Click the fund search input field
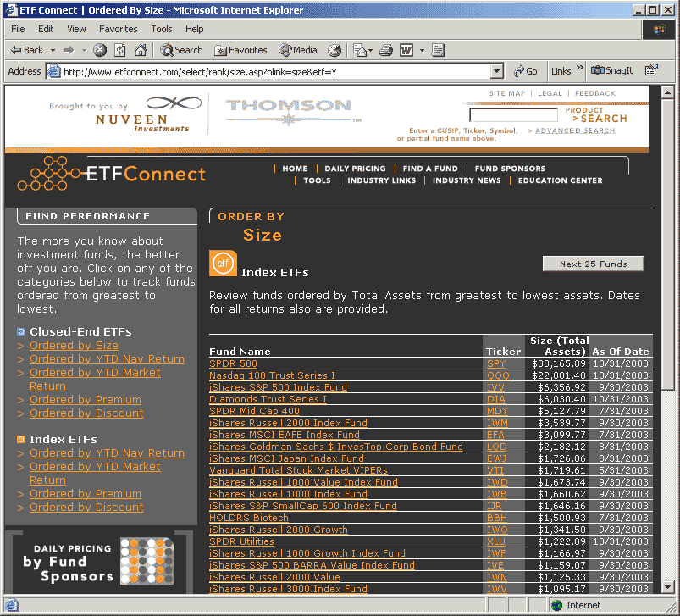The width and height of the screenshot is (680, 616). tap(513, 115)
